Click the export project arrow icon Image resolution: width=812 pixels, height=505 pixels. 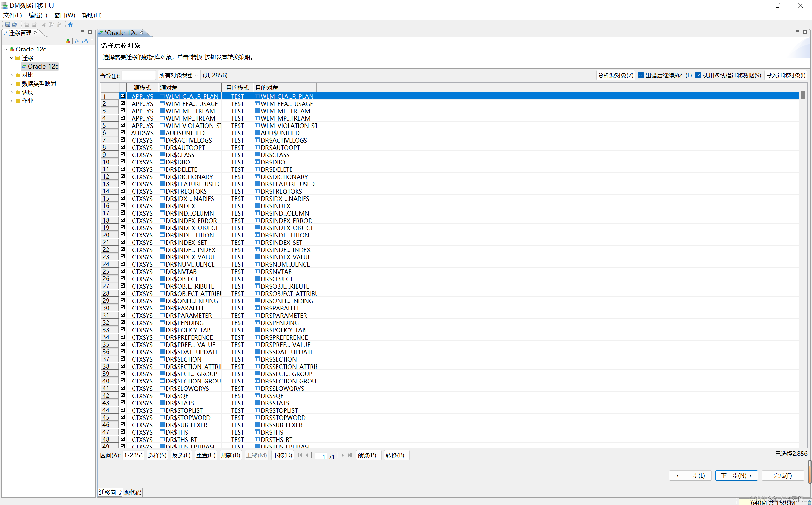coord(85,41)
